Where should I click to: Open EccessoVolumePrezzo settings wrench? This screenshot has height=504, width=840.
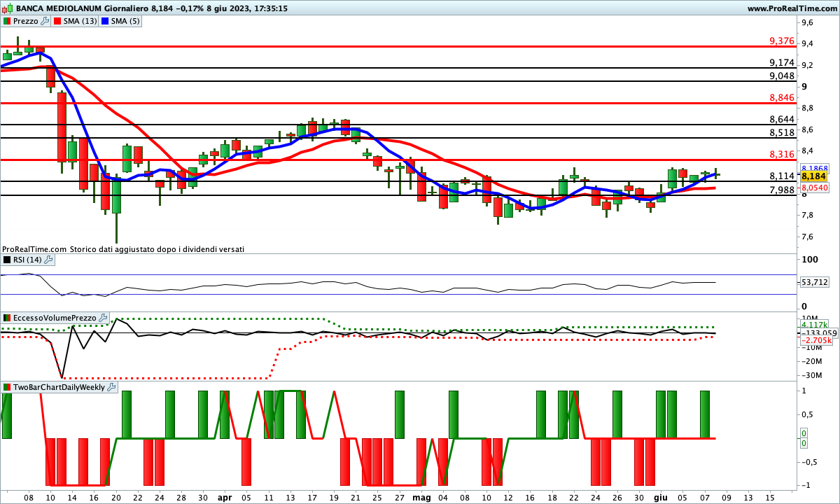point(104,318)
